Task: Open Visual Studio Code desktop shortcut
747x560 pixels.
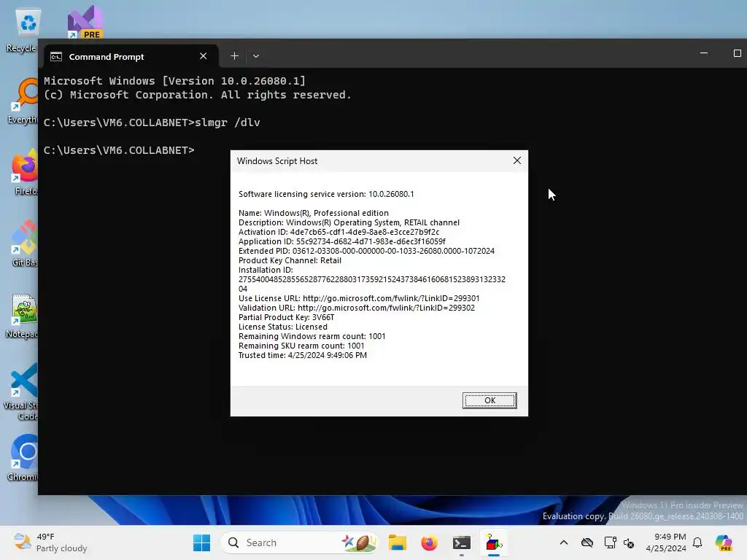Action: coord(22,392)
